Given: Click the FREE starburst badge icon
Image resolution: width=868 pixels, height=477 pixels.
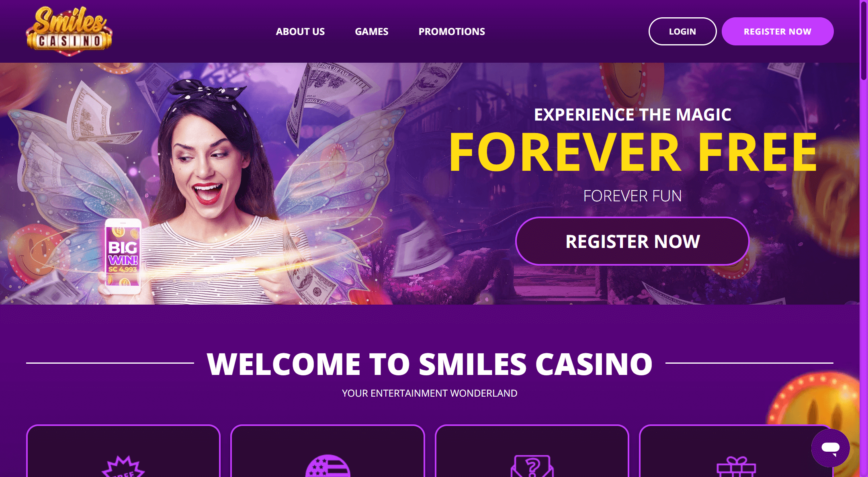Looking at the screenshot, I should (x=123, y=466).
